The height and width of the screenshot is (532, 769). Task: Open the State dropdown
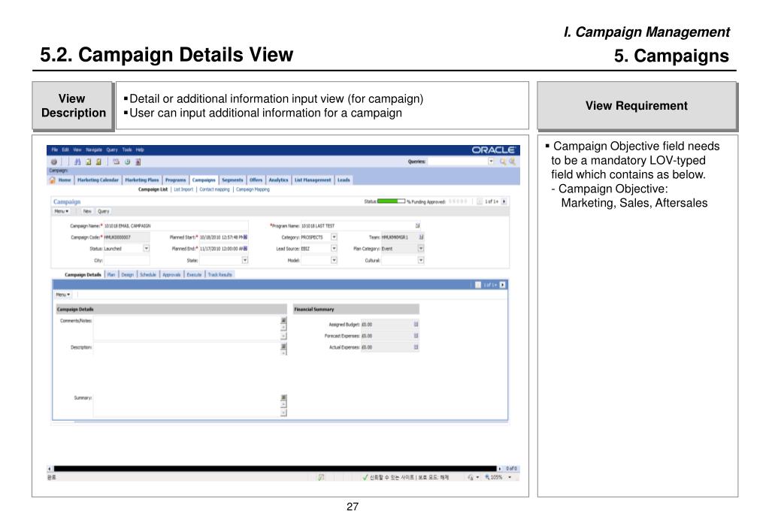245,260
